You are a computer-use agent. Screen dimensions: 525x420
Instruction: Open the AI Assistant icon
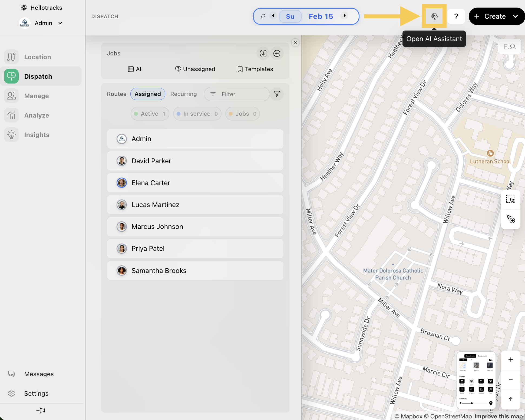pyautogui.click(x=434, y=16)
